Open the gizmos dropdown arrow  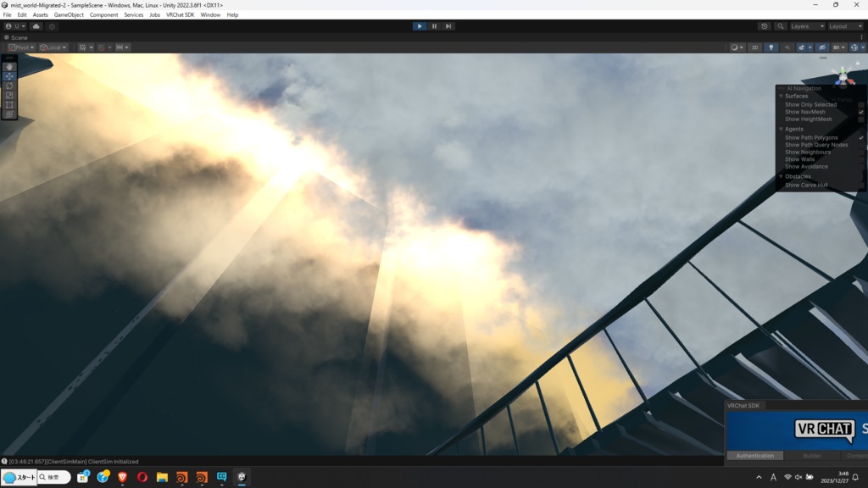(862, 47)
